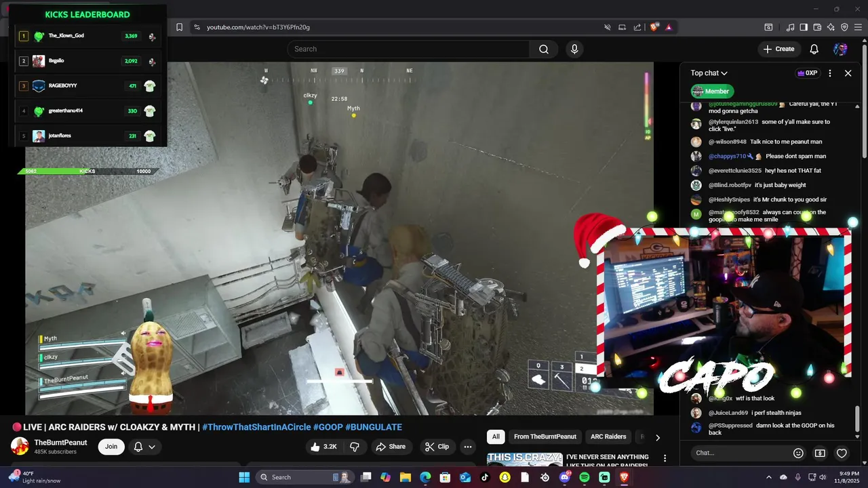This screenshot has height=488, width=868.
Task: Send a heart reaction in chat
Action: [x=842, y=453]
